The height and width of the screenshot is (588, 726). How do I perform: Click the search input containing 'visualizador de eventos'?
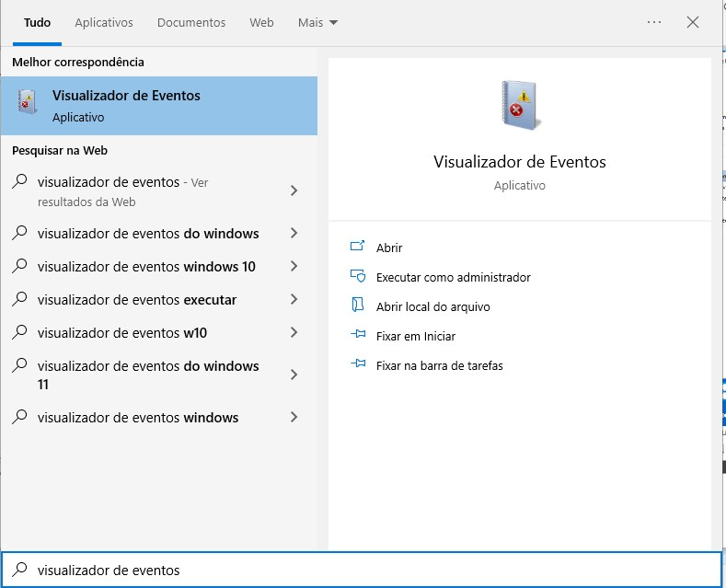(361, 570)
